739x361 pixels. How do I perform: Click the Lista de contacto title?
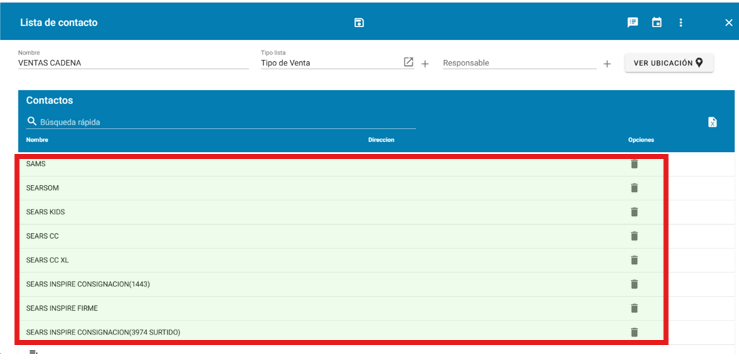coord(59,23)
